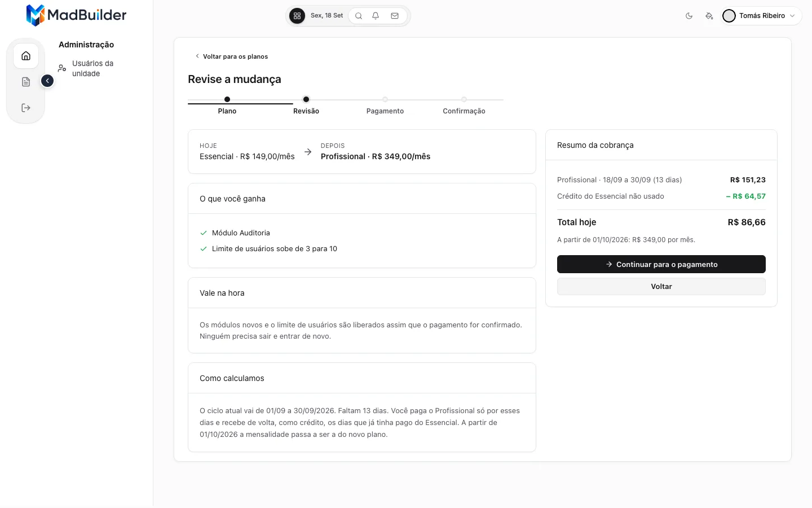Click the Administração heading
This screenshot has height=508, width=812.
tap(86, 45)
